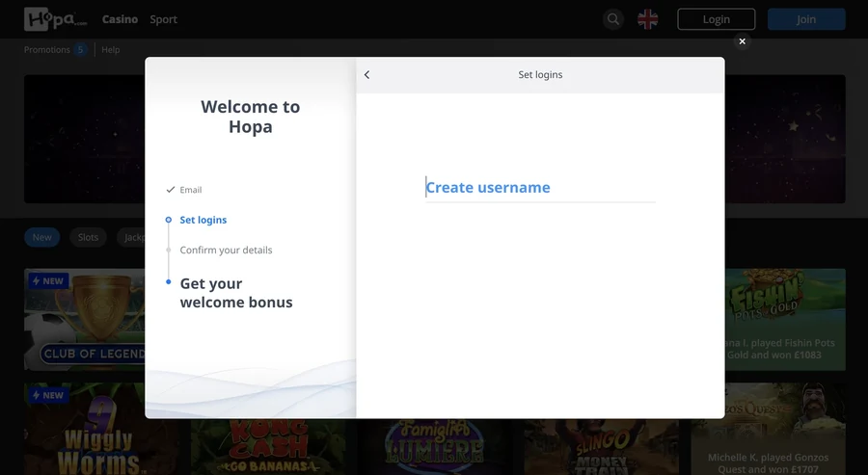The image size is (868, 475).
Task: Close the registration dialog with the X
Action: click(x=742, y=41)
